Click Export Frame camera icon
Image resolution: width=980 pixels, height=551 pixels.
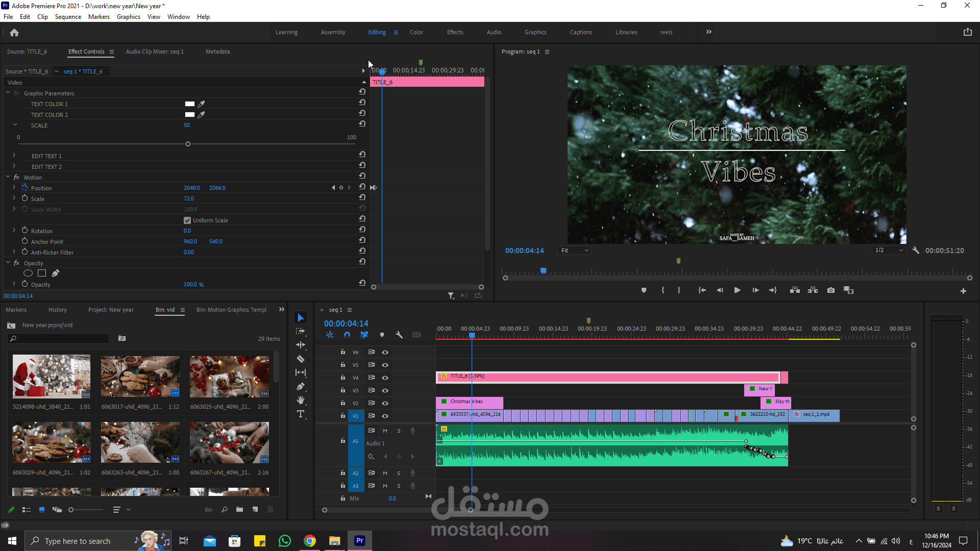pos(831,290)
